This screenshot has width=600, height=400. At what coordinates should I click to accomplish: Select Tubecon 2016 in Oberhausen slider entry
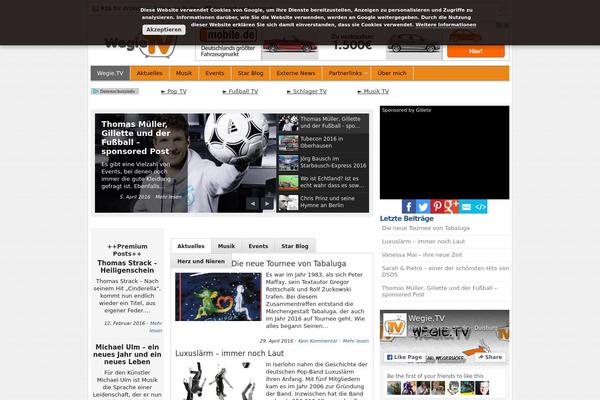click(323, 142)
